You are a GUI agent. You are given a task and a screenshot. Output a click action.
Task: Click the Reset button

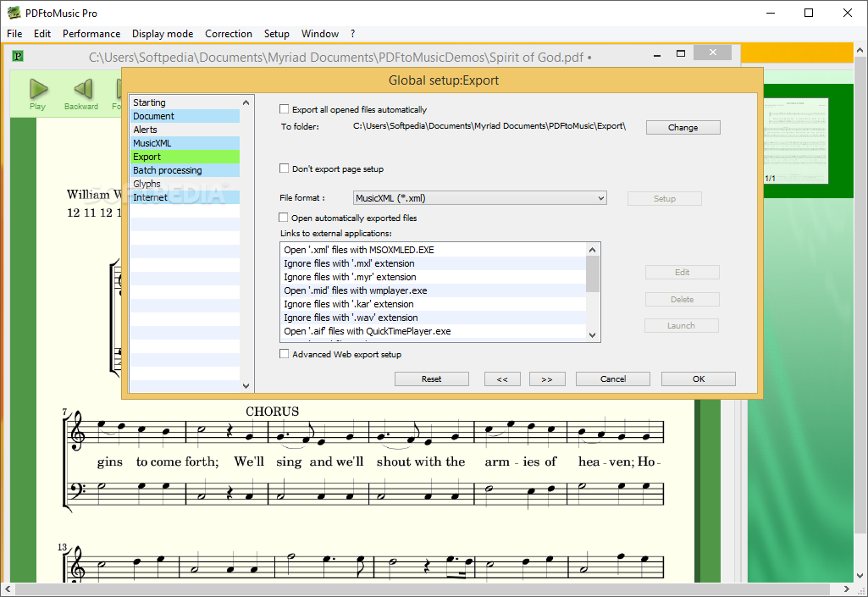coord(432,379)
